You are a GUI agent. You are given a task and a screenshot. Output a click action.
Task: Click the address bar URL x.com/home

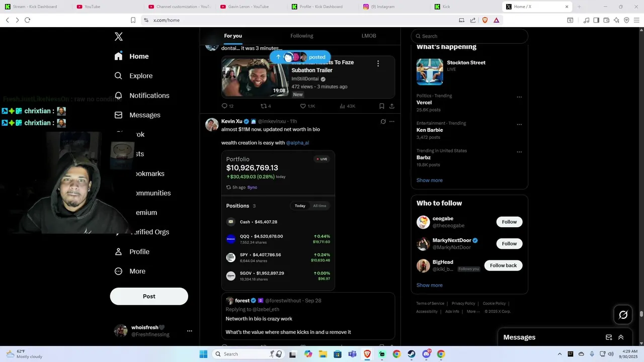(x=167, y=20)
